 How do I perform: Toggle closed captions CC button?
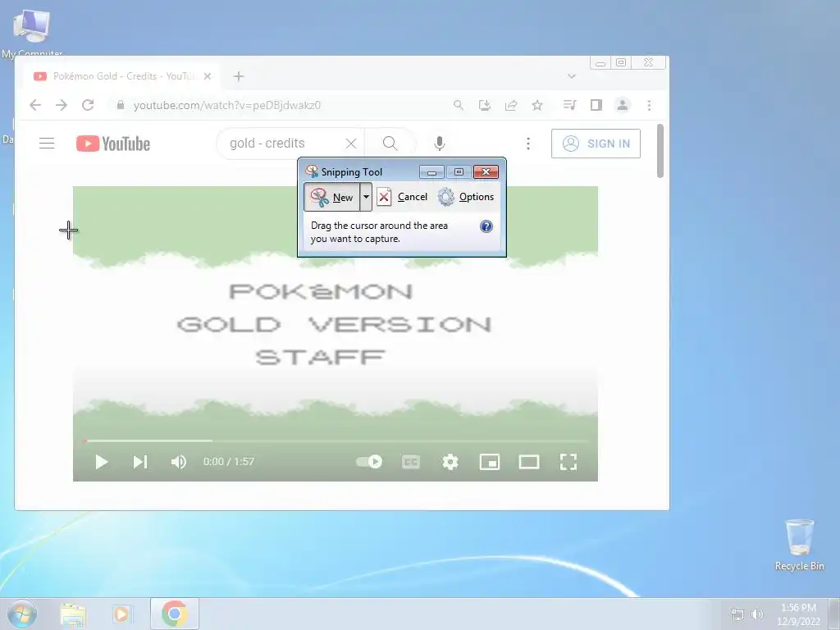pyautogui.click(x=411, y=462)
